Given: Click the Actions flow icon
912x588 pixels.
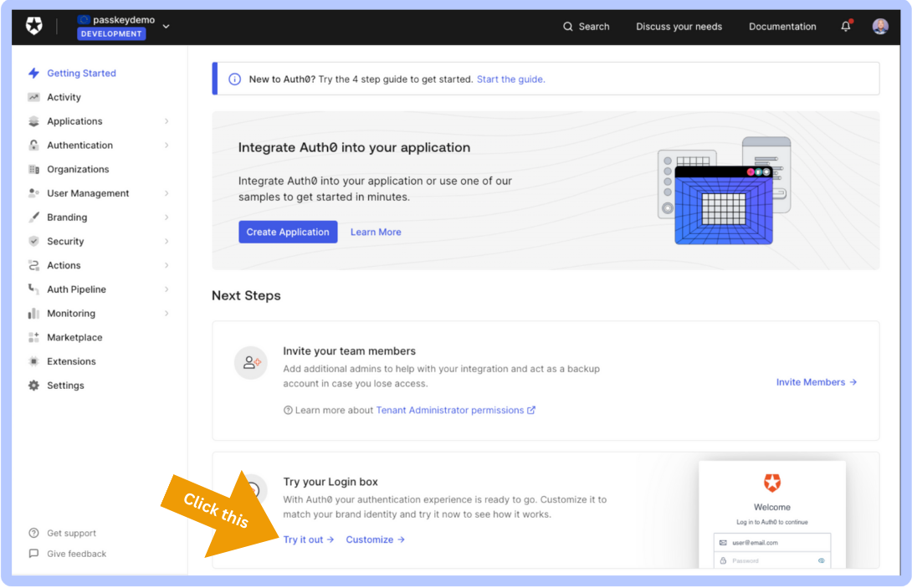Looking at the screenshot, I should [33, 265].
